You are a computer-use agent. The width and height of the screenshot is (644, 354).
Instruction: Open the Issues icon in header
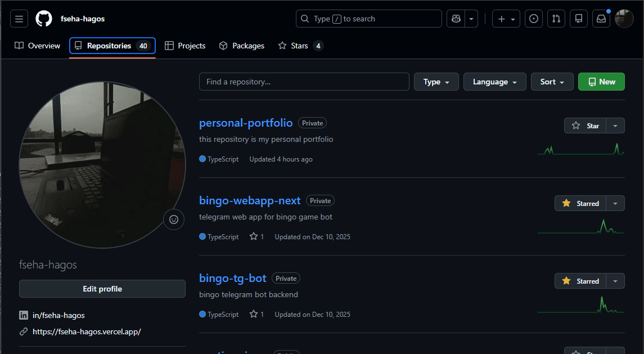pos(534,19)
